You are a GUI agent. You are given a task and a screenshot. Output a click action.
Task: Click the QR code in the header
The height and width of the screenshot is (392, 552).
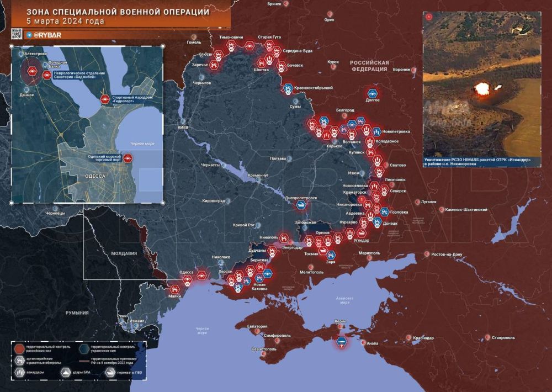point(17,34)
